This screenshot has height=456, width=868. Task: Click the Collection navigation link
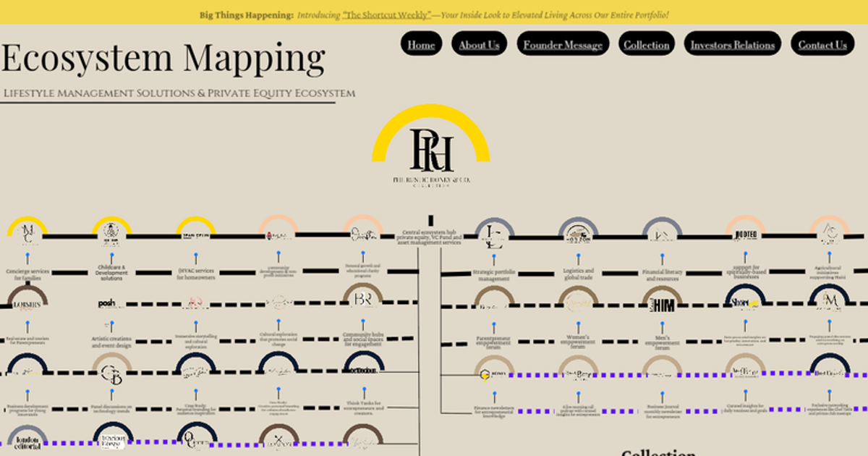tap(647, 44)
